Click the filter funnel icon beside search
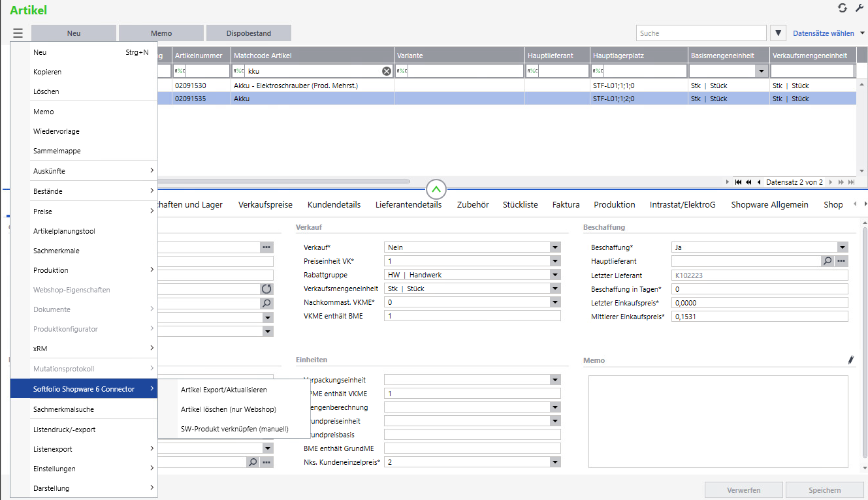The image size is (868, 500). click(778, 33)
